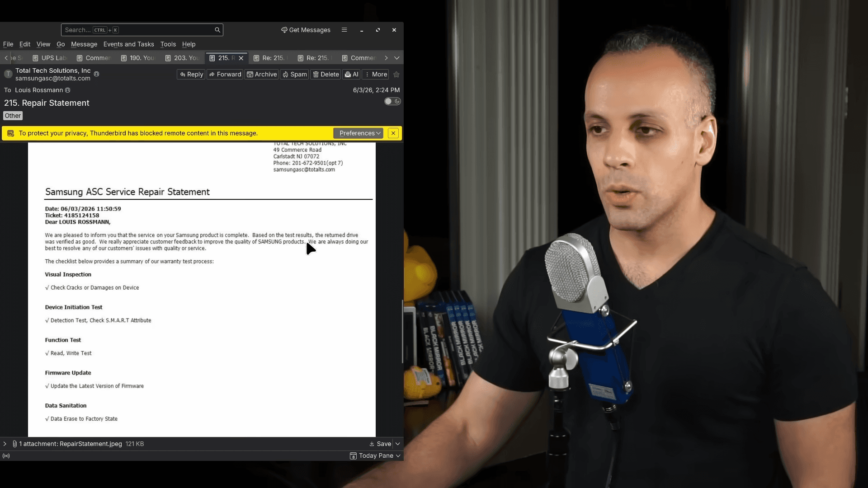Click the Today Pane calendar icon

pyautogui.click(x=353, y=456)
